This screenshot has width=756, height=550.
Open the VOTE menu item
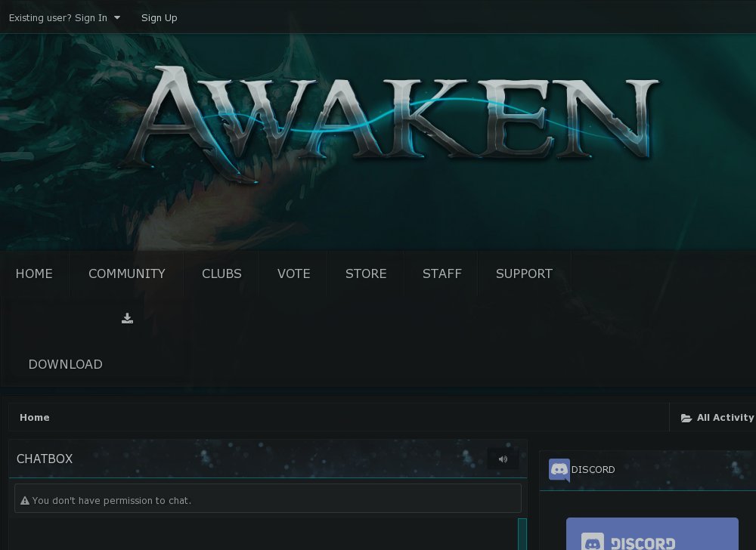click(x=293, y=273)
